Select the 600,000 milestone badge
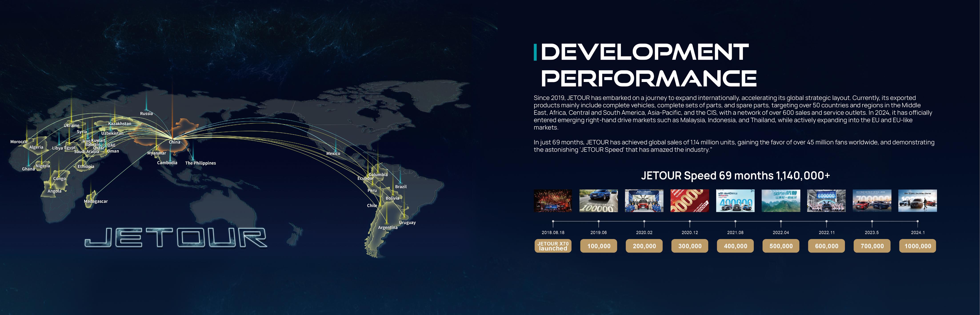 (826, 246)
